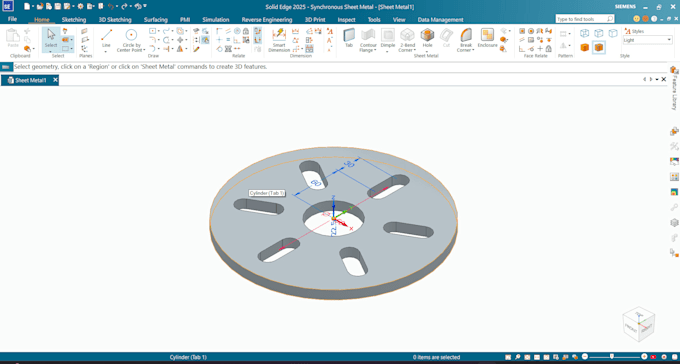The height and width of the screenshot is (364, 680).
Task: Open the PMI ribbon tab
Action: (x=185, y=20)
